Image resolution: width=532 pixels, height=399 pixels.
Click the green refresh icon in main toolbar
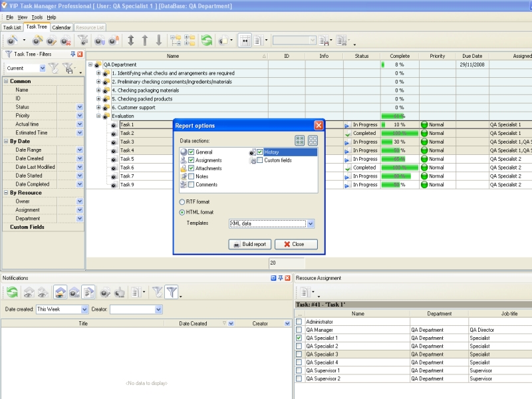[x=207, y=41]
